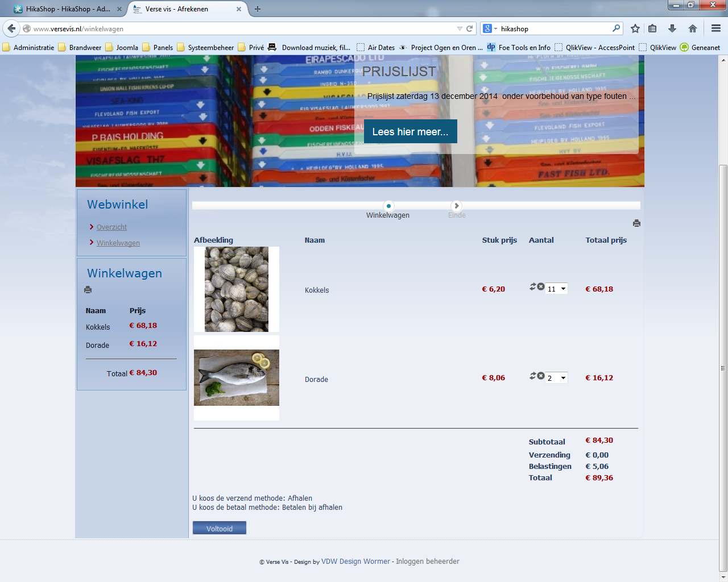Click the Kokkels unit price € 6,20

coord(494,289)
